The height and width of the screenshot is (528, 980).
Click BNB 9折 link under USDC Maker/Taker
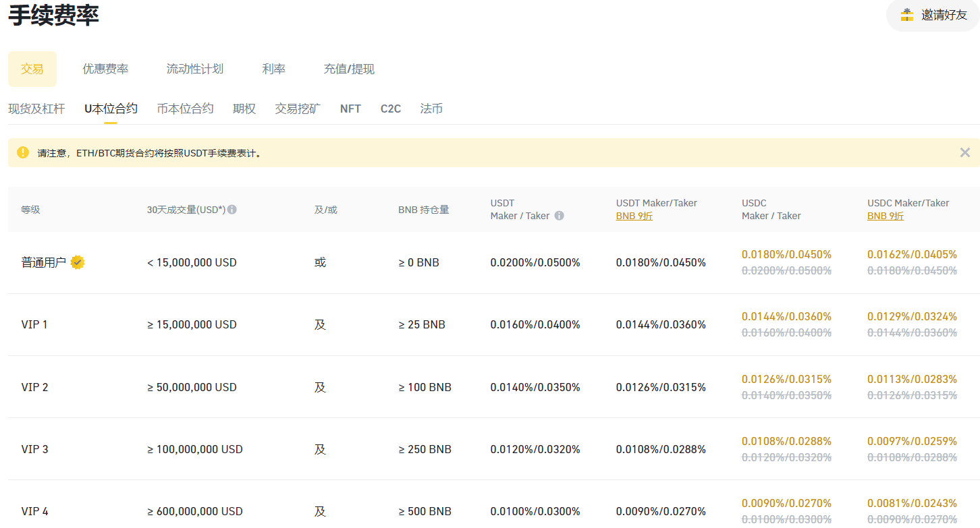coord(885,216)
